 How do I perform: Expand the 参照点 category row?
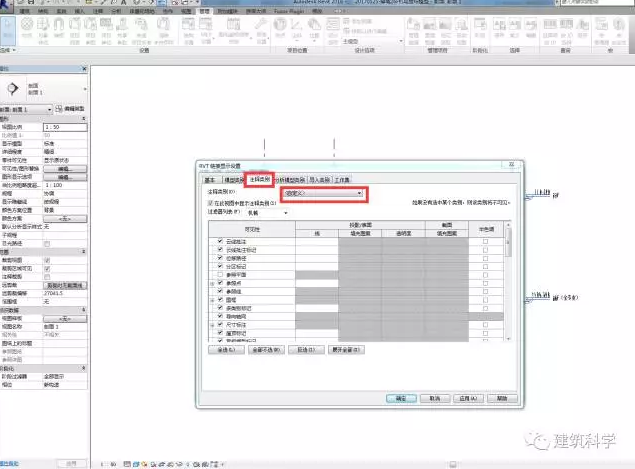[x=212, y=284]
